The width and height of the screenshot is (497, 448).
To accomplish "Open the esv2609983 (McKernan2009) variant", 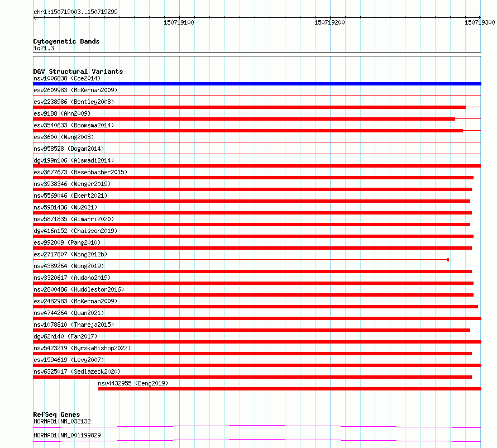I will click(75, 90).
